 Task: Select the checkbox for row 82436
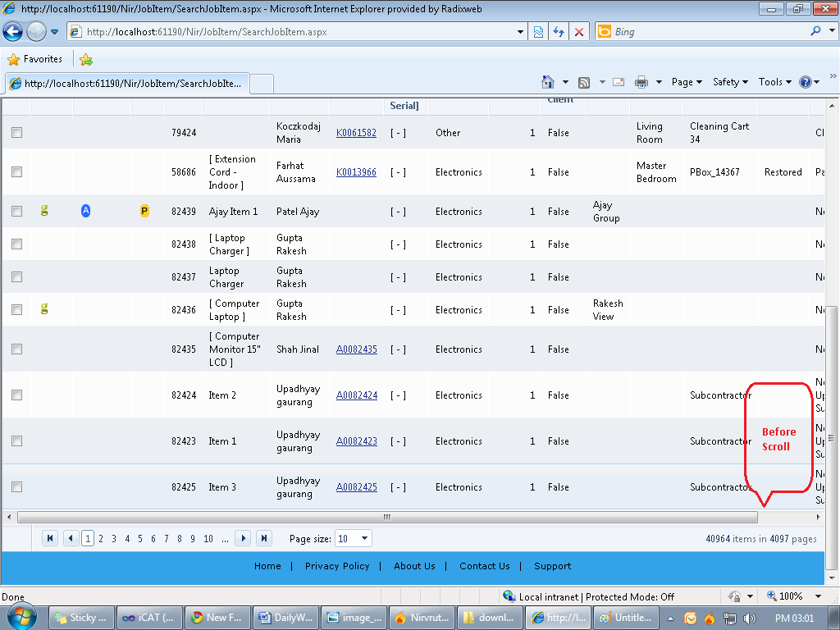coord(17,309)
